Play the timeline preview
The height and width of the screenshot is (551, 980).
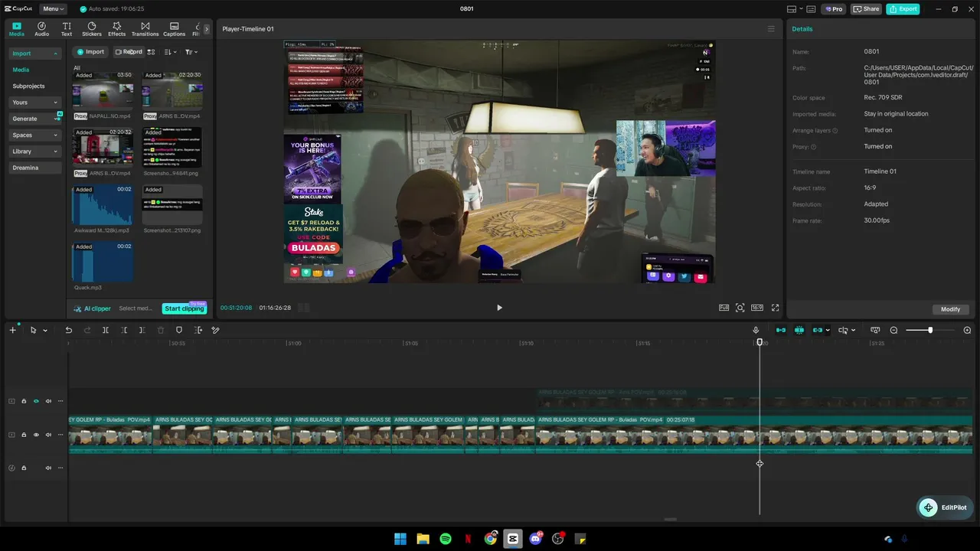click(x=499, y=308)
